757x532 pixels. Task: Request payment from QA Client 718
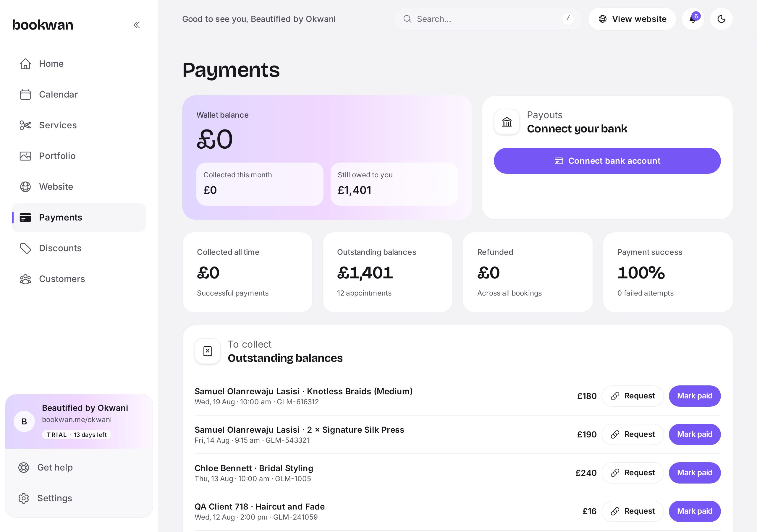click(x=633, y=511)
